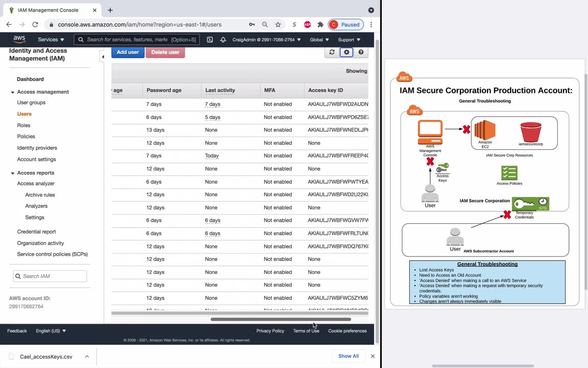Collapse Access reports section

[x=12, y=173]
